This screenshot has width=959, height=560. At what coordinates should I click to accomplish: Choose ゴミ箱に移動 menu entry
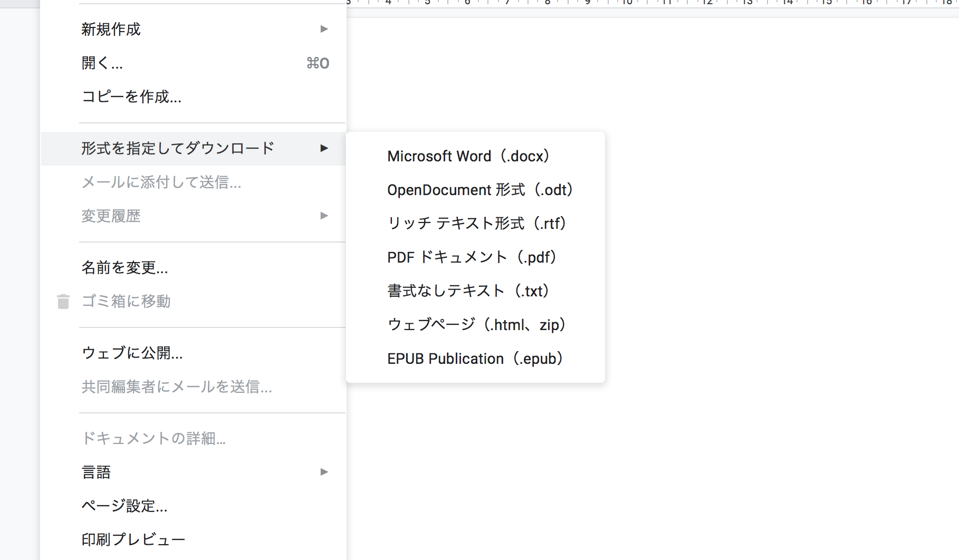click(x=193, y=302)
